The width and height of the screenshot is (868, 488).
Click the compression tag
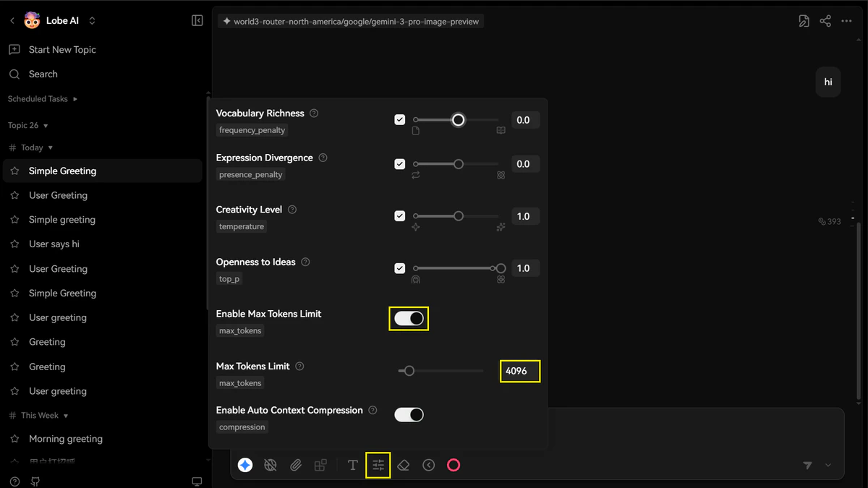tap(242, 427)
